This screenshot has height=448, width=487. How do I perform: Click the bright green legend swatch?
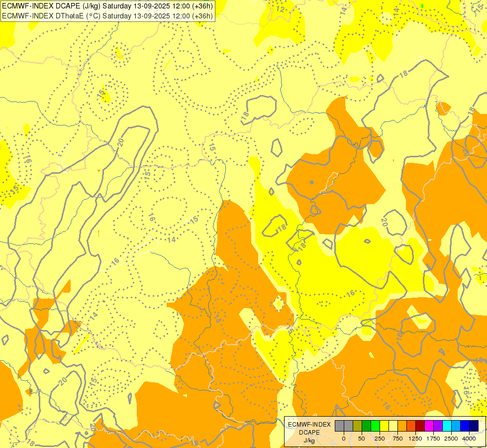pos(376,426)
